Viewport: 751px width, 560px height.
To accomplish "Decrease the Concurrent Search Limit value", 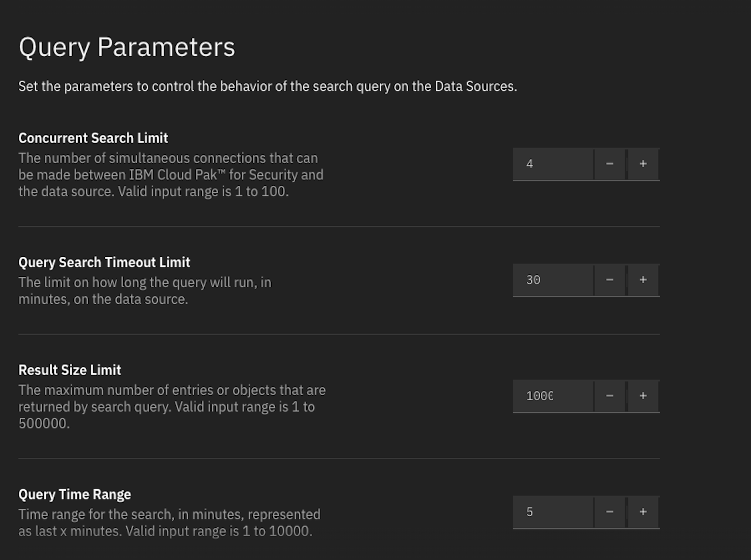I will pos(610,164).
